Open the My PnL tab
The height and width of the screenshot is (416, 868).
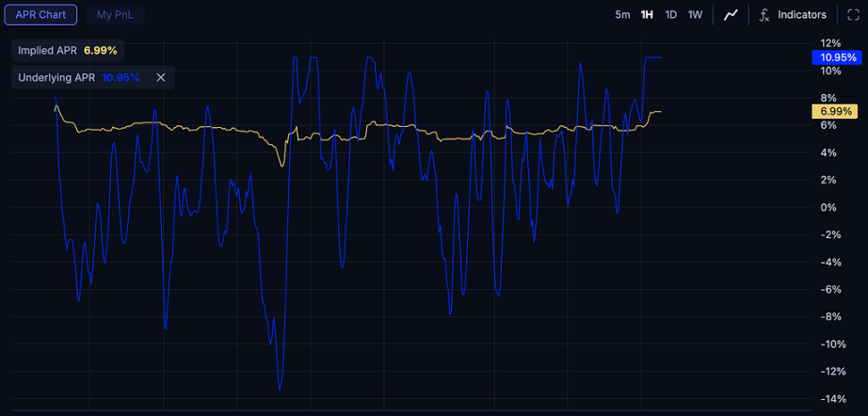[x=115, y=14]
